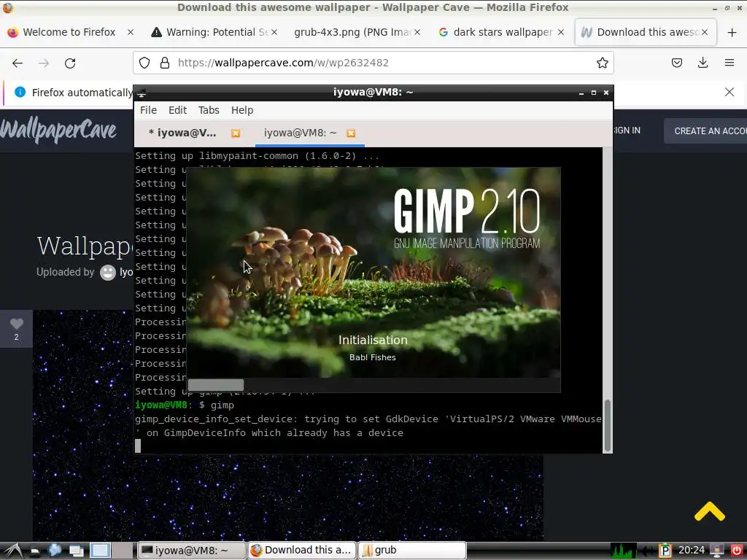Open the LXDE start menu bird icon
The image size is (747, 560).
coord(13,551)
